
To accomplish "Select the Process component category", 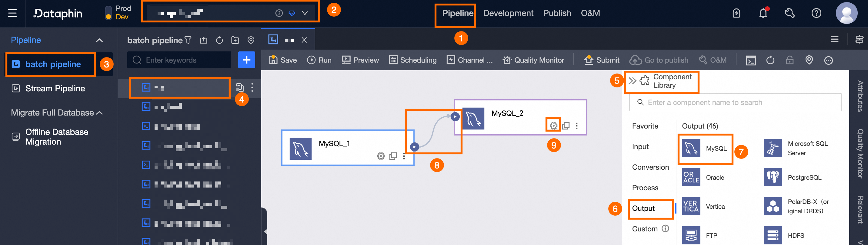I will point(645,188).
